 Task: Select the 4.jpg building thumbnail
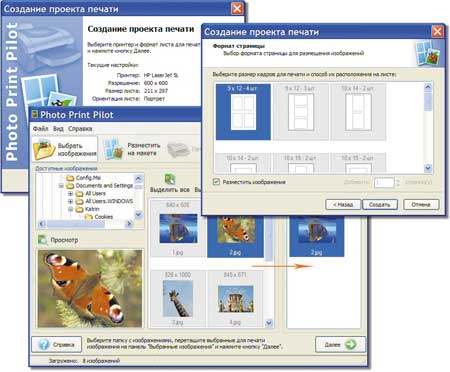point(235,298)
